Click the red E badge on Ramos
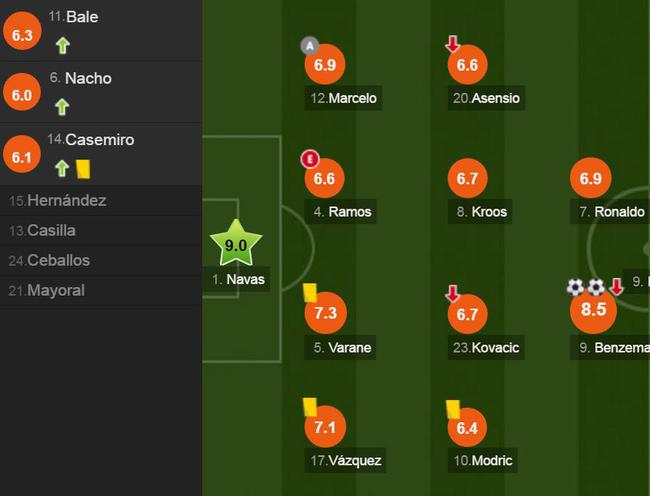This screenshot has width=650, height=496. coord(310,159)
